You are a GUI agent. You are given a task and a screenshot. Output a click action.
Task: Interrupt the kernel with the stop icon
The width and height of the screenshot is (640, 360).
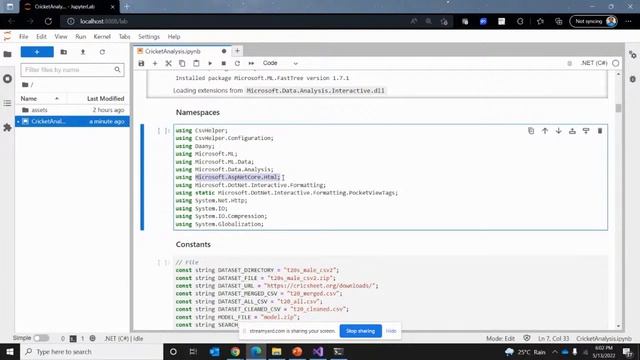pyautogui.click(x=224, y=63)
